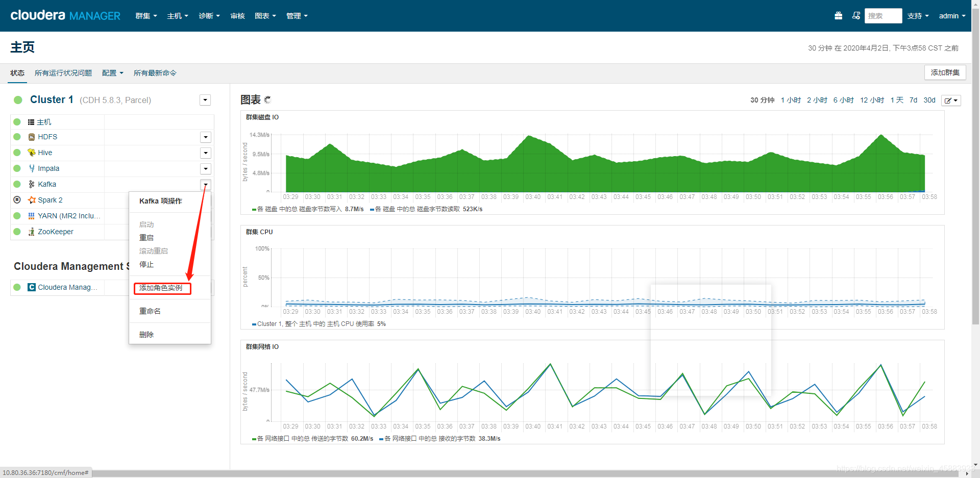Click the Cloudera Management Service C icon
Viewport: 980px width, 478px height.
[32, 287]
